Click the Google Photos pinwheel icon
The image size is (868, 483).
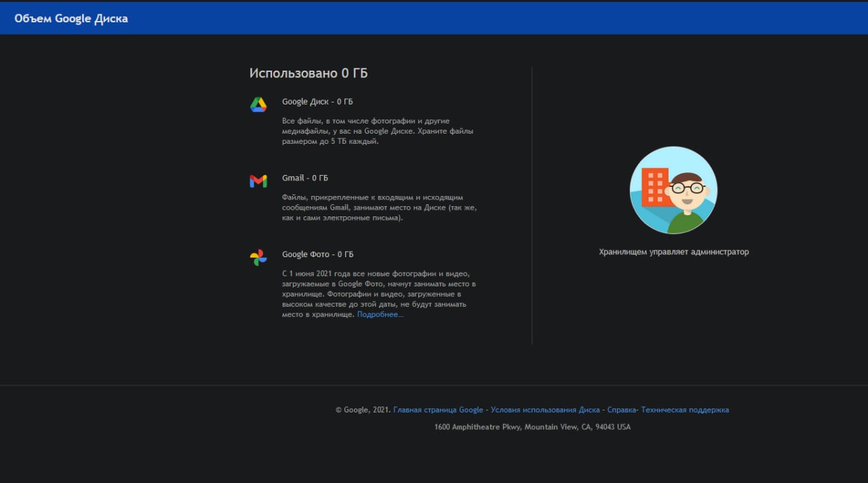[258, 258]
